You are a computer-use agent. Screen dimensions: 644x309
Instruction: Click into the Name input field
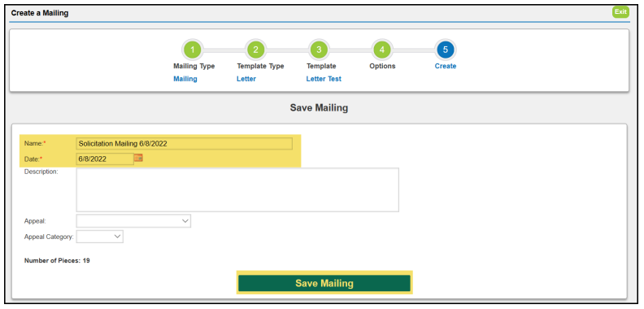(185, 144)
